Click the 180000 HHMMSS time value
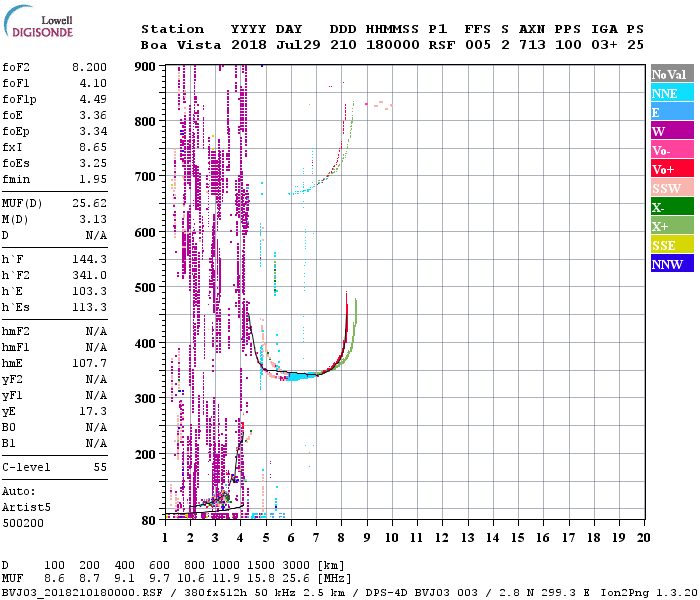 coord(393,45)
